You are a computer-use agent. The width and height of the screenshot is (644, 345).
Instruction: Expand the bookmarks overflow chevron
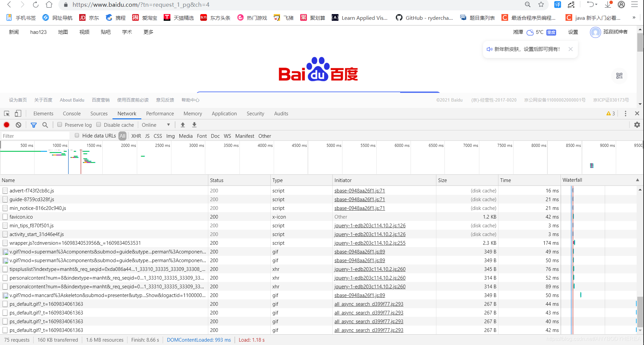click(x=634, y=17)
